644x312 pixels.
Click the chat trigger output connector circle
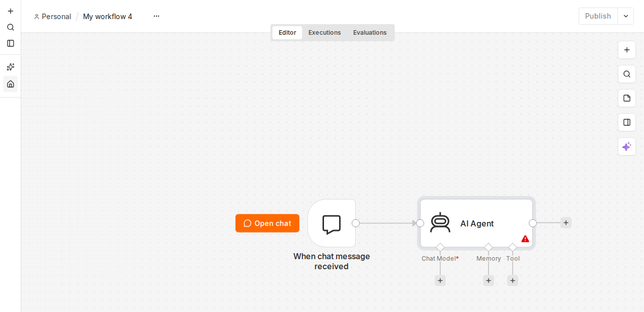point(356,223)
